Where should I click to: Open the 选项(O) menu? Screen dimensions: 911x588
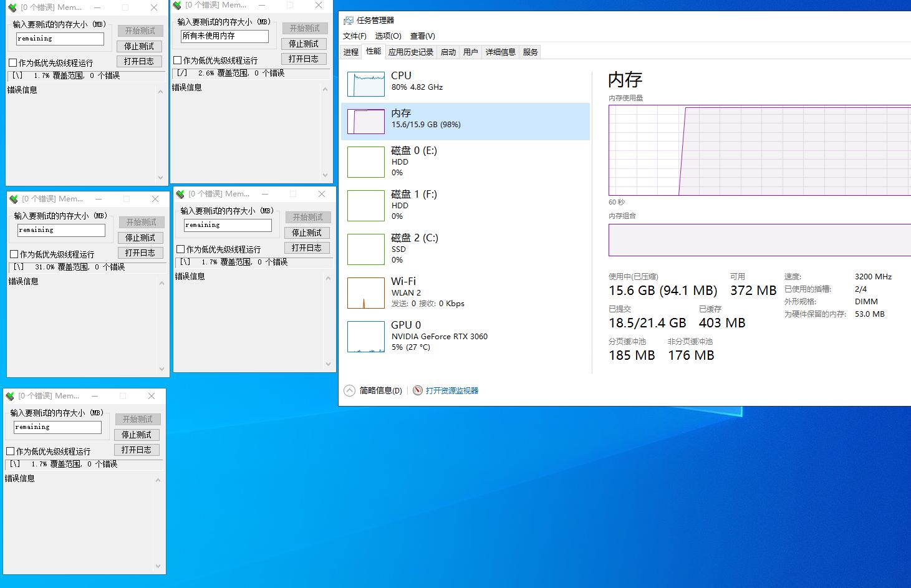(388, 36)
